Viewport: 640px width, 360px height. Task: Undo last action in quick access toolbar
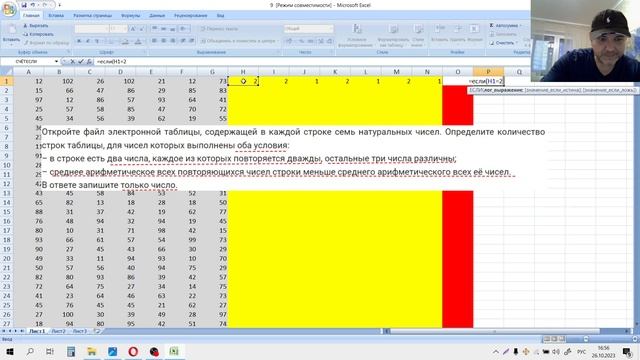click(x=33, y=5)
